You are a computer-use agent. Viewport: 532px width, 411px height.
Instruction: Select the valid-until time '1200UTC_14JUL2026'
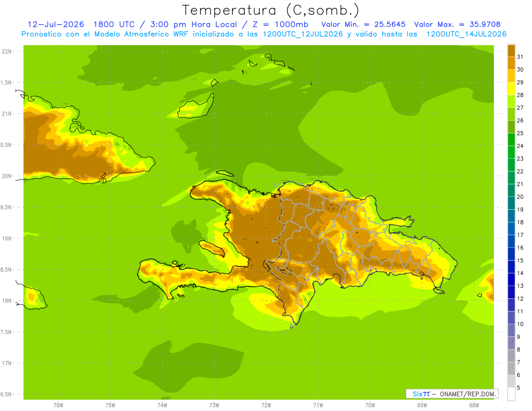point(466,34)
